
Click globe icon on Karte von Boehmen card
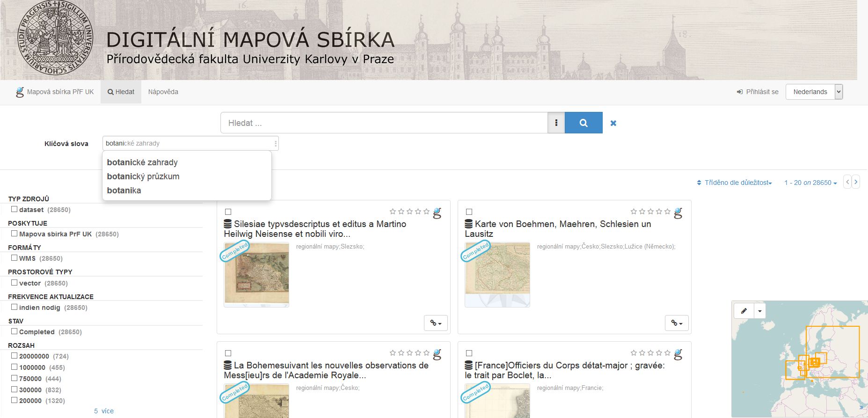click(678, 213)
